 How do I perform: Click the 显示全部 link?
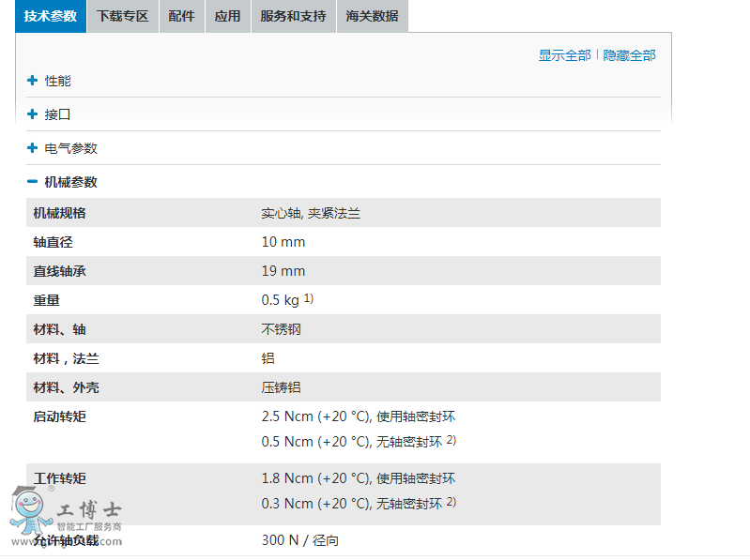(x=564, y=55)
